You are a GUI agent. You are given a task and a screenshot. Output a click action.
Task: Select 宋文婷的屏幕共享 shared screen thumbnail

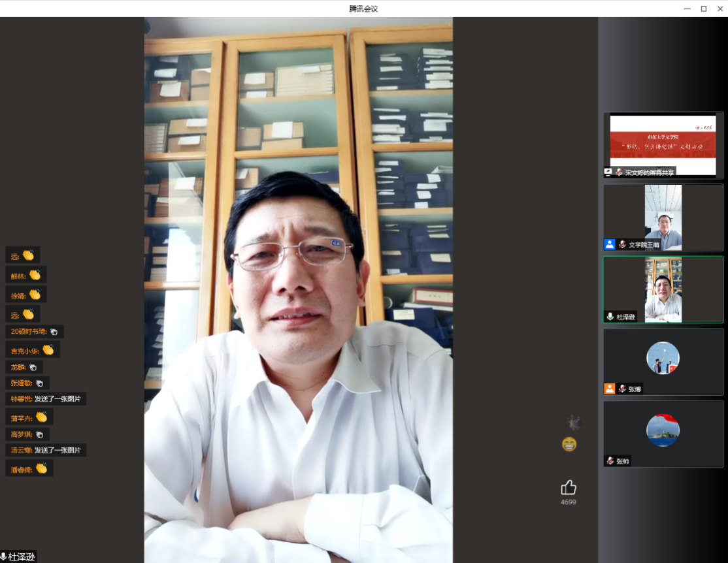coord(663,145)
